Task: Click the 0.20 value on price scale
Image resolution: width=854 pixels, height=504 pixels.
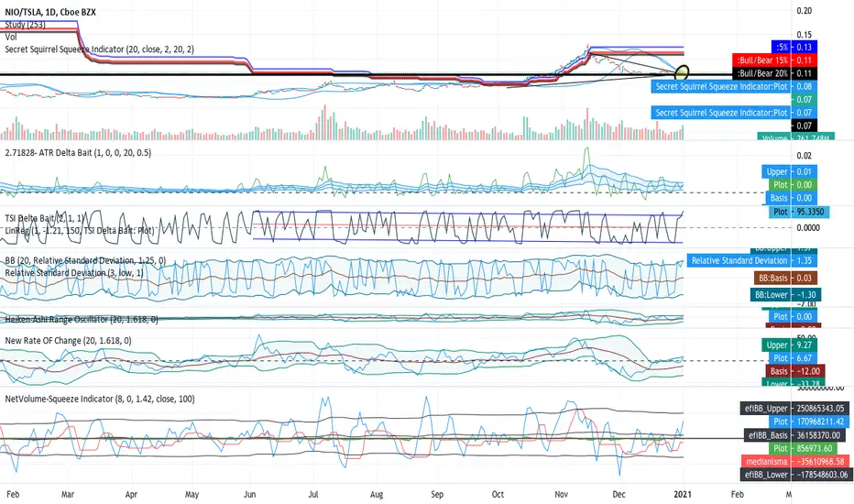Action: pyautogui.click(x=804, y=11)
